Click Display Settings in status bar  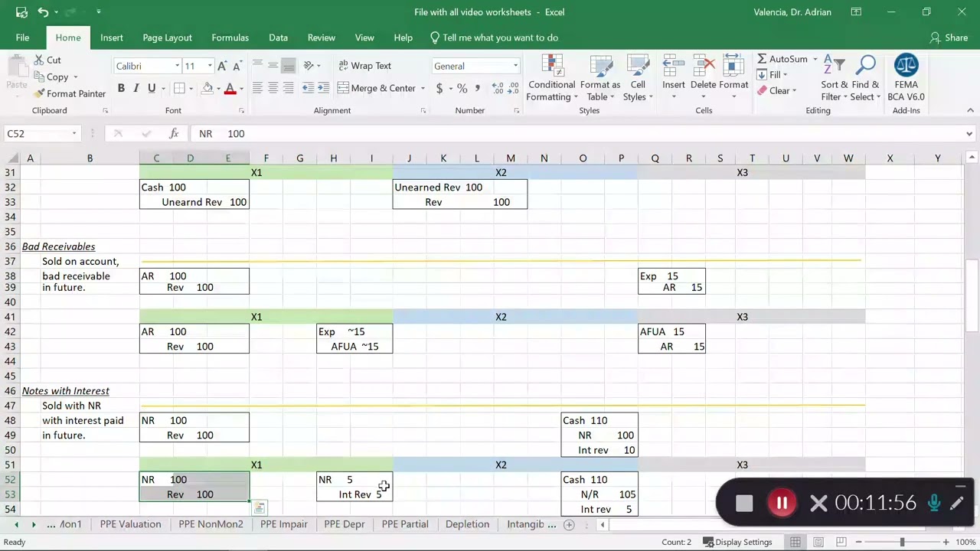(738, 542)
